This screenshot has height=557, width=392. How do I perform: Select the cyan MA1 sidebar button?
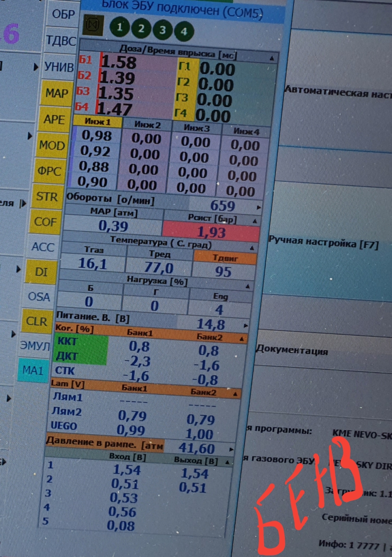tap(33, 370)
